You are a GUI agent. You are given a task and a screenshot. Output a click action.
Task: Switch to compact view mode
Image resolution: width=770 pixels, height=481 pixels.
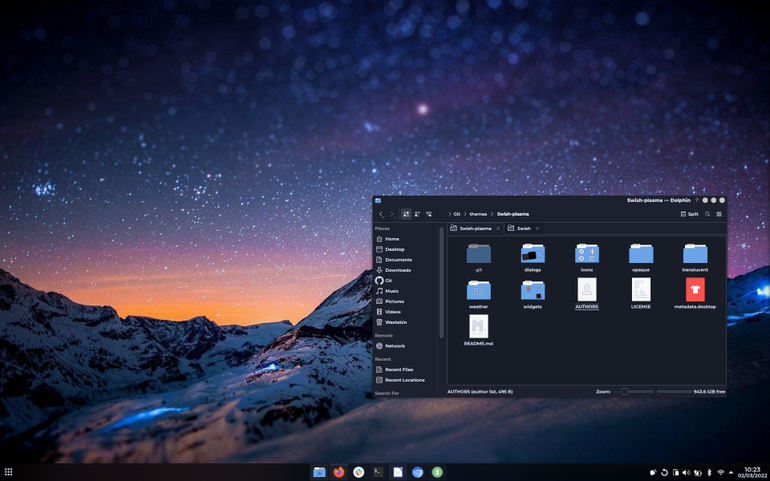tap(417, 214)
